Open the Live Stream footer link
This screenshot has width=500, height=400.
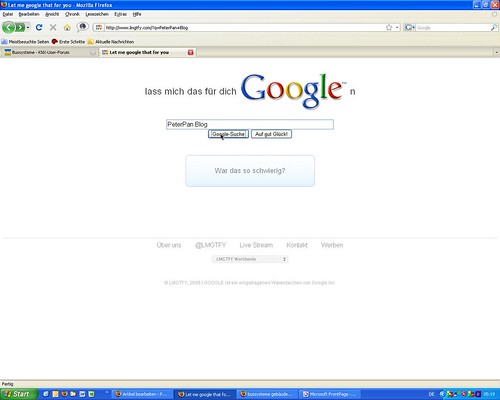pyautogui.click(x=256, y=245)
